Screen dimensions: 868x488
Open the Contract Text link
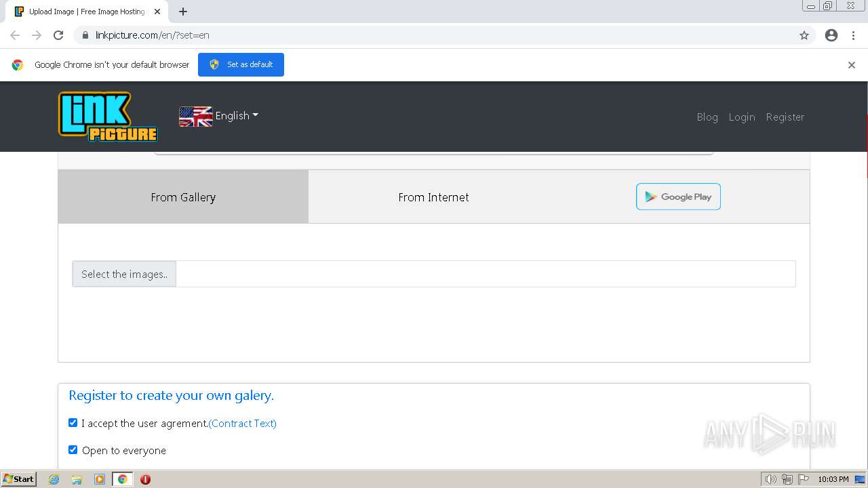point(243,423)
